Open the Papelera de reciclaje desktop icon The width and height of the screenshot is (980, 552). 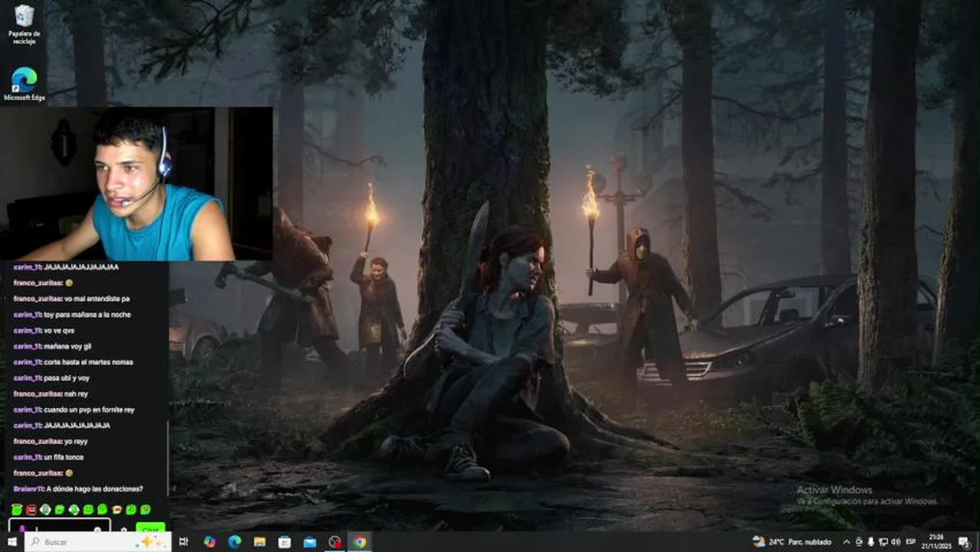24,23
